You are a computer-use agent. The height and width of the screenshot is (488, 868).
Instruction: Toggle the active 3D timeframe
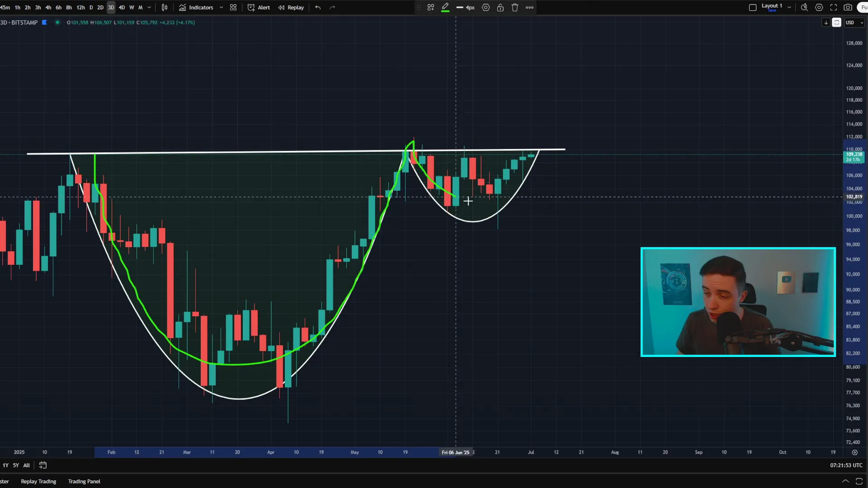[x=111, y=8]
